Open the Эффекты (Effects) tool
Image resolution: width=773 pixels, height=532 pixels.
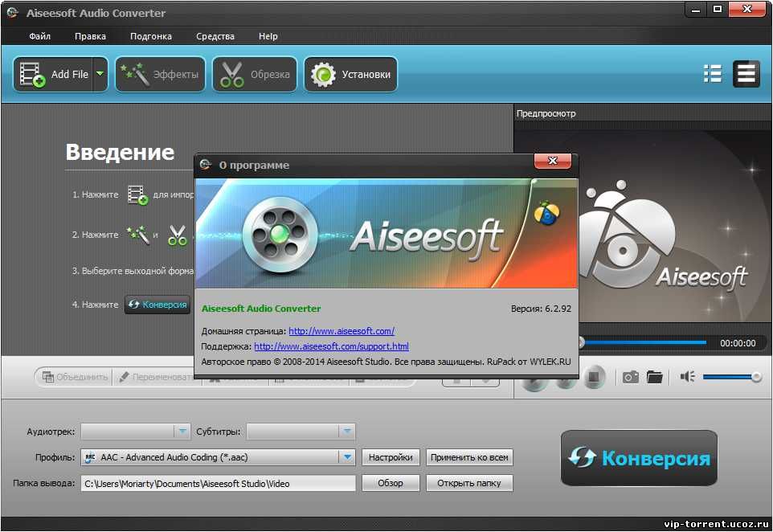(x=160, y=75)
